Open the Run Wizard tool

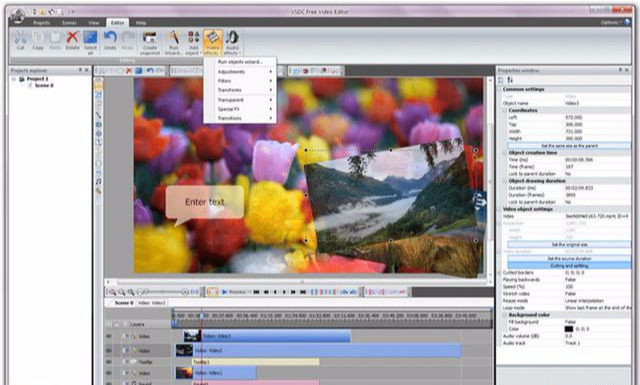click(x=174, y=38)
